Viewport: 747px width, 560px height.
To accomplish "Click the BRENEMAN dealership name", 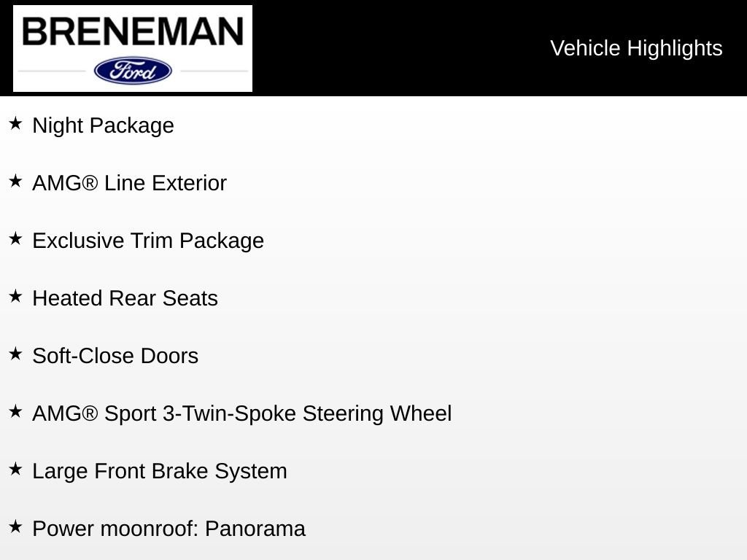I will click(x=133, y=32).
